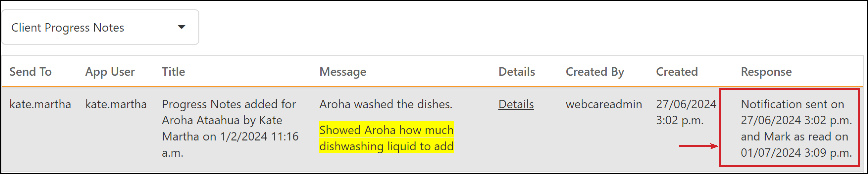Click the Response column header
The image size is (868, 174).
[x=766, y=72]
